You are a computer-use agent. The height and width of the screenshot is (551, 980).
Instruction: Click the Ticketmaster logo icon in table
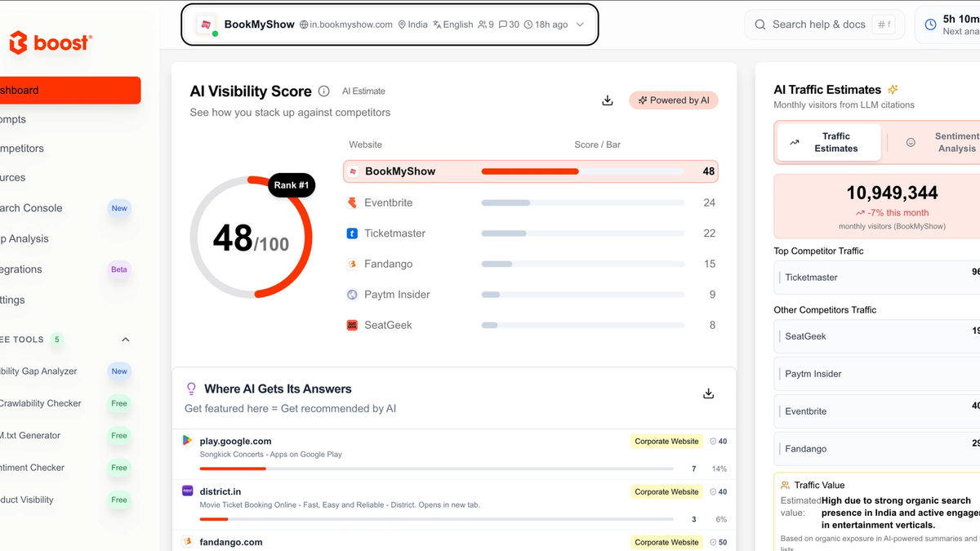(352, 233)
